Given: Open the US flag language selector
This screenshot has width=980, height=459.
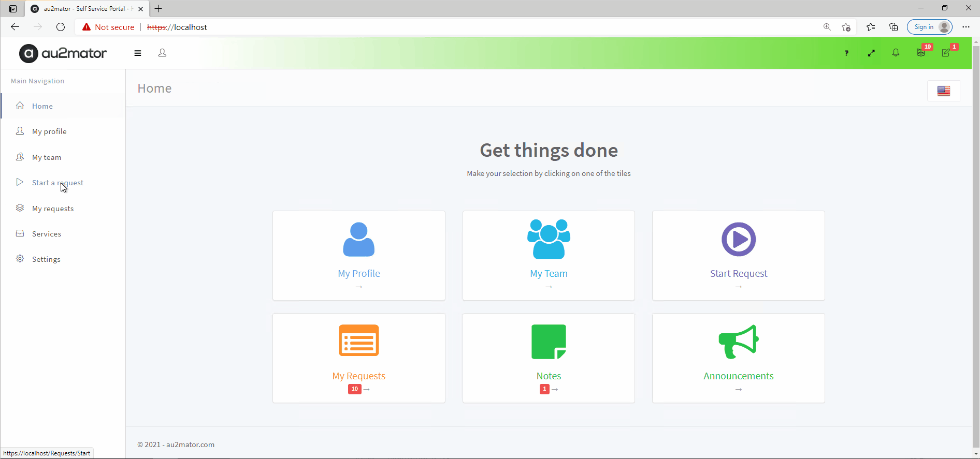Looking at the screenshot, I should click(943, 91).
